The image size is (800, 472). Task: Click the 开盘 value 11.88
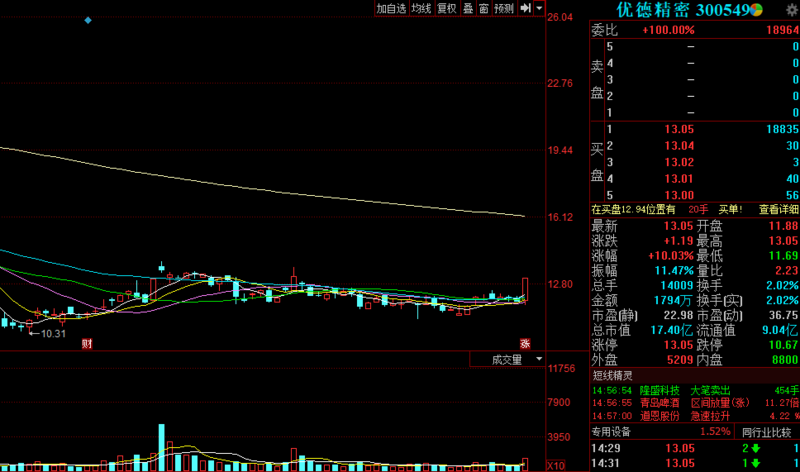coord(784,226)
